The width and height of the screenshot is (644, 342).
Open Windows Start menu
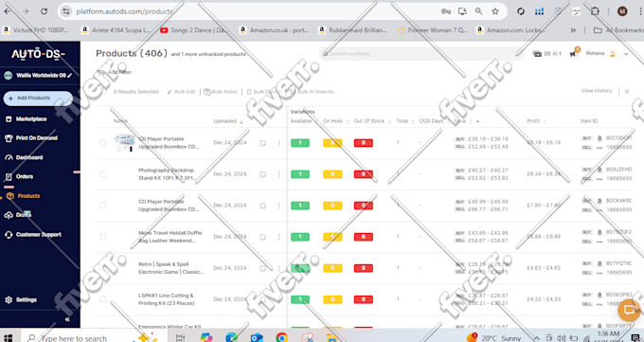(9, 338)
